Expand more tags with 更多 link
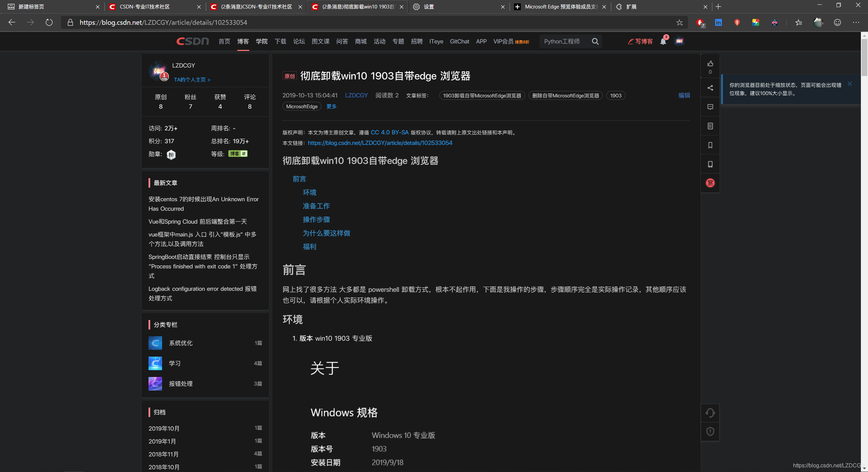Screen dimensions: 868x472 331,107
